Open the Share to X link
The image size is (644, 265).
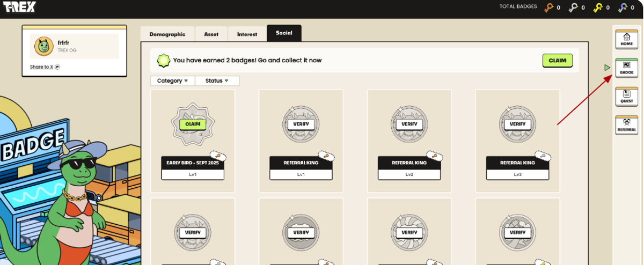pos(45,67)
